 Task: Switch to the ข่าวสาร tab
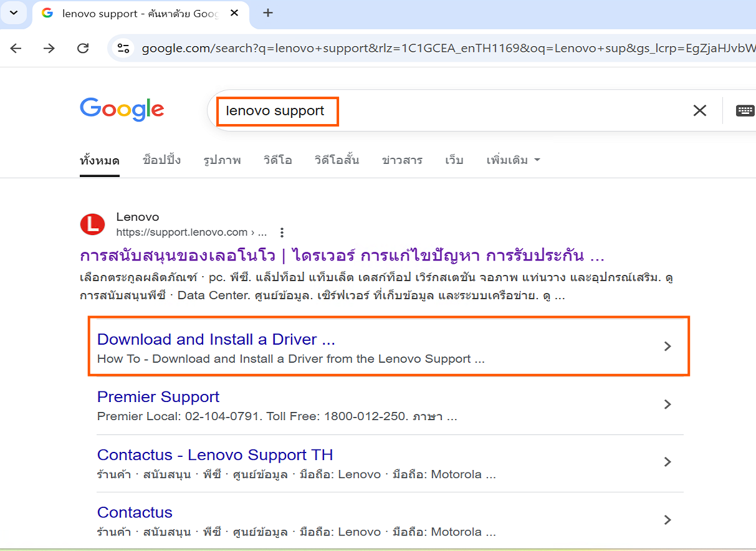tap(402, 160)
